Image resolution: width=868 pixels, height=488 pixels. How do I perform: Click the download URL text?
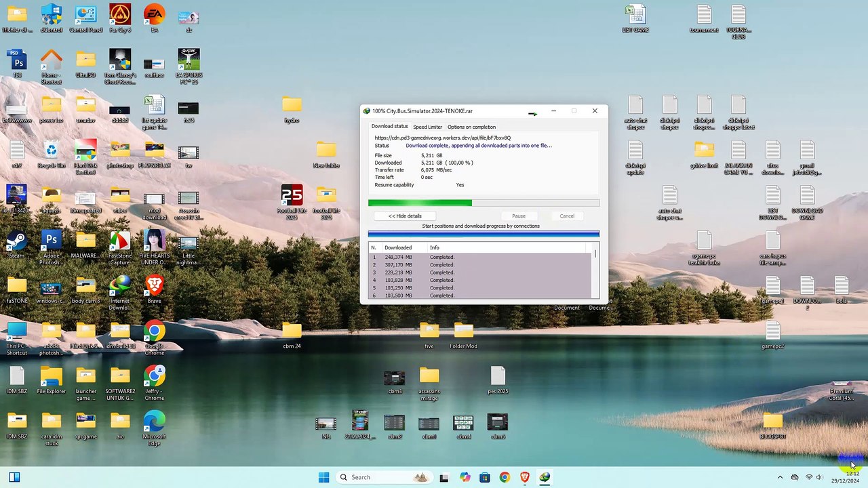[443, 138]
